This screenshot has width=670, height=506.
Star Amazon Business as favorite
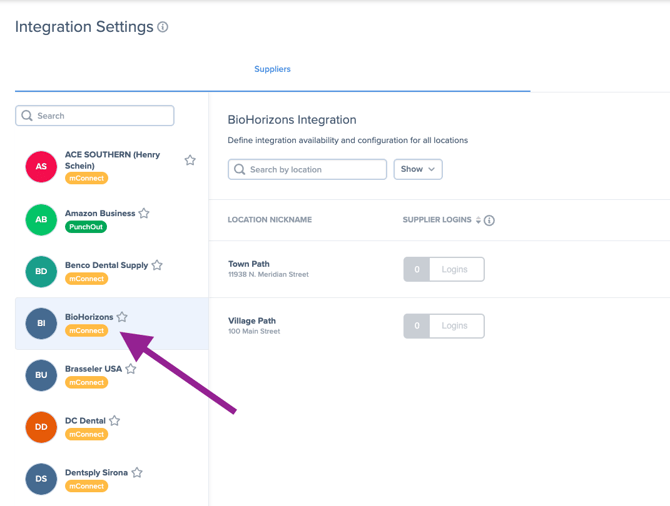click(144, 213)
